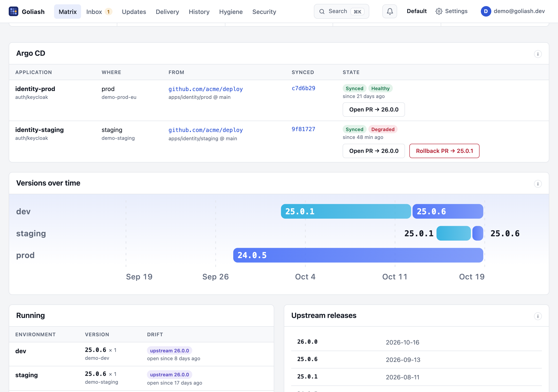The width and height of the screenshot is (558, 392).
Task: Navigate to the Hygiene tab
Action: click(231, 12)
